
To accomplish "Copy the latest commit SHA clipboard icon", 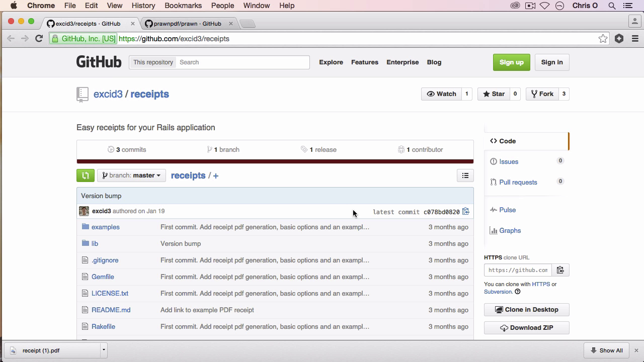I will click(x=466, y=212).
